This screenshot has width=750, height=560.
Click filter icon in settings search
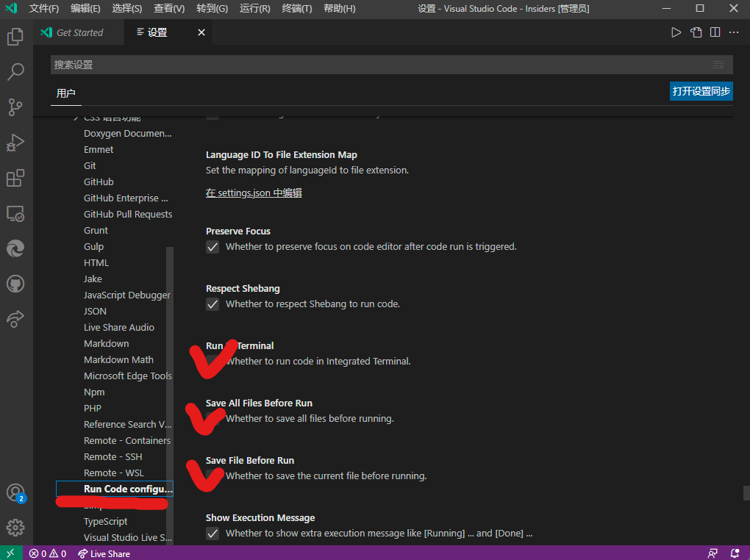point(718,65)
